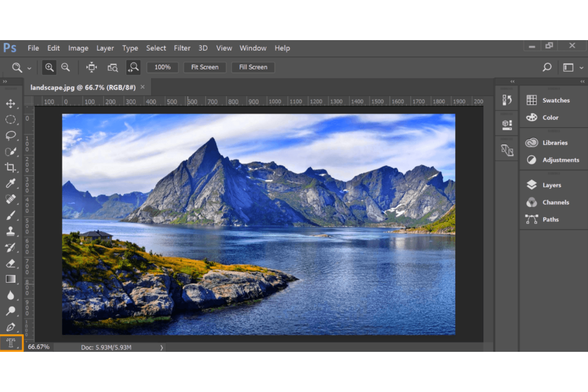
Task: Select the Blur tool
Action: (x=11, y=295)
